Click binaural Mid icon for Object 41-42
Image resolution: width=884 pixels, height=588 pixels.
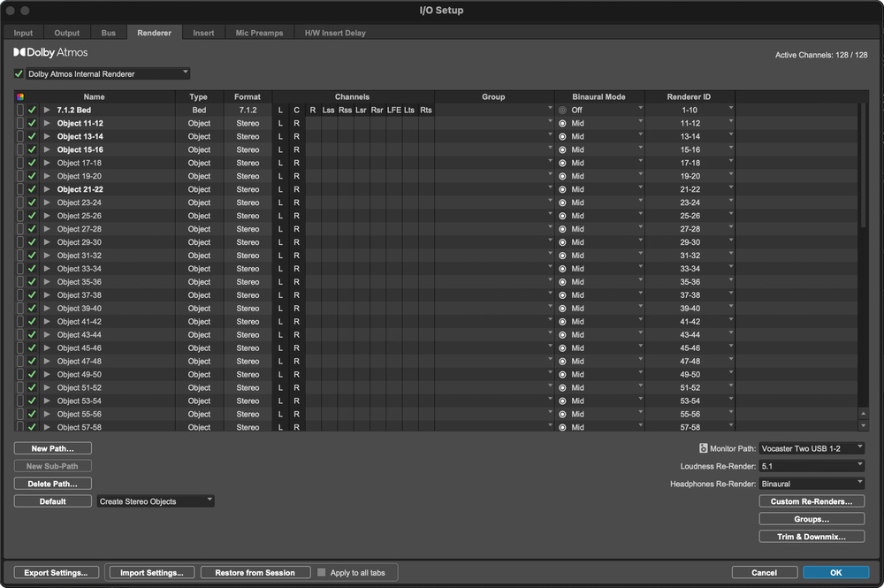tap(562, 322)
